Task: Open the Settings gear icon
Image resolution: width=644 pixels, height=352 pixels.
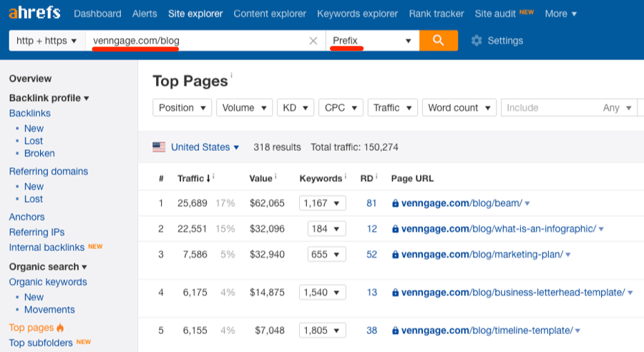Action: (477, 41)
